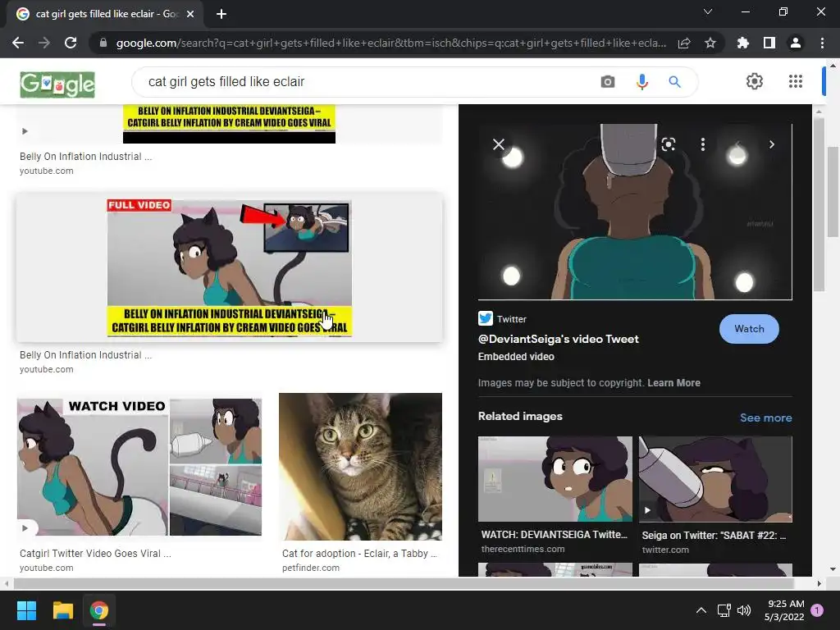
Task: Close the Google search tab
Action: tap(190, 15)
